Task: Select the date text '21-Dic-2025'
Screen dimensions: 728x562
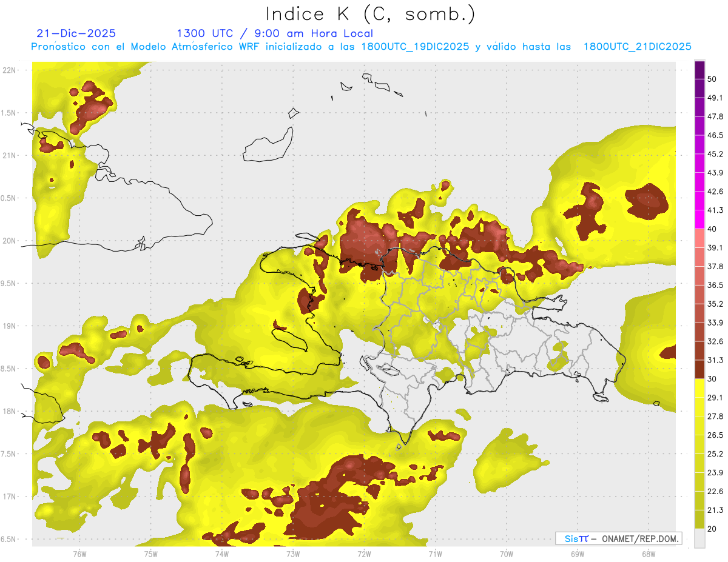Action: tap(76, 33)
